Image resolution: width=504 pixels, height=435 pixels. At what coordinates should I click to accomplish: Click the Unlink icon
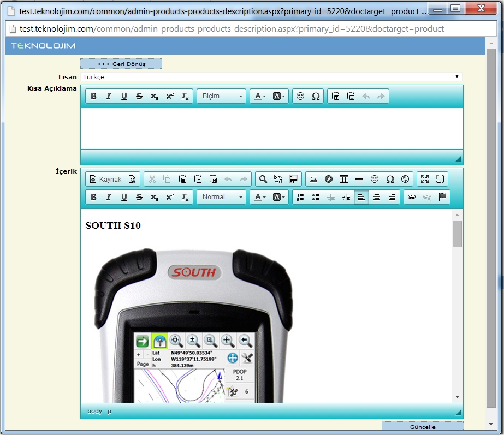[427, 197]
